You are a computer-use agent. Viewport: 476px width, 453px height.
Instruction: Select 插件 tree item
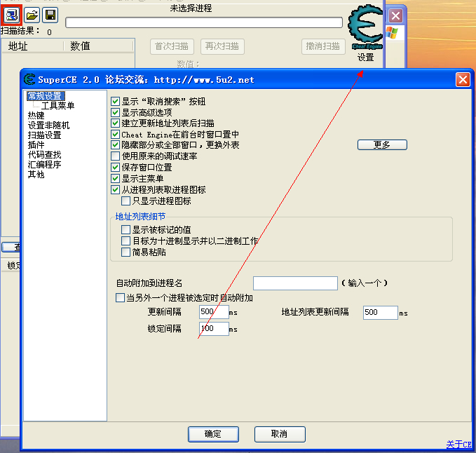coord(36,145)
